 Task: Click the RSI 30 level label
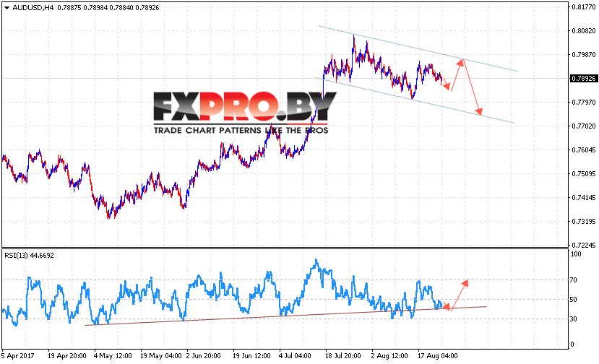point(573,319)
